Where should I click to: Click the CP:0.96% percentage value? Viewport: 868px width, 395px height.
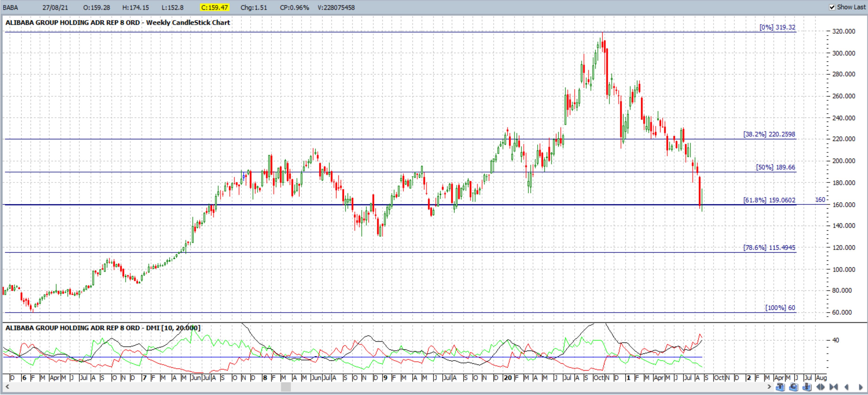(x=294, y=7)
